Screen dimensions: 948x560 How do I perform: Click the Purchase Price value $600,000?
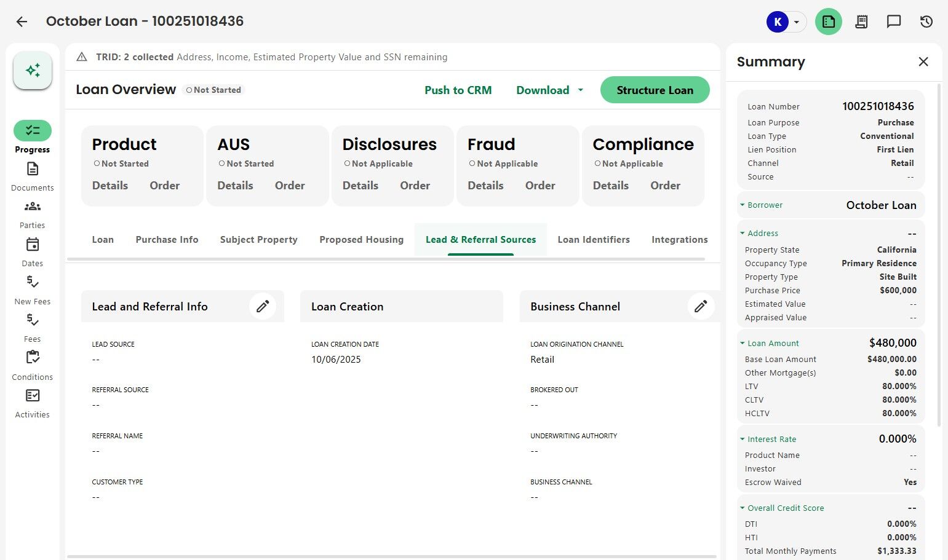coord(898,291)
